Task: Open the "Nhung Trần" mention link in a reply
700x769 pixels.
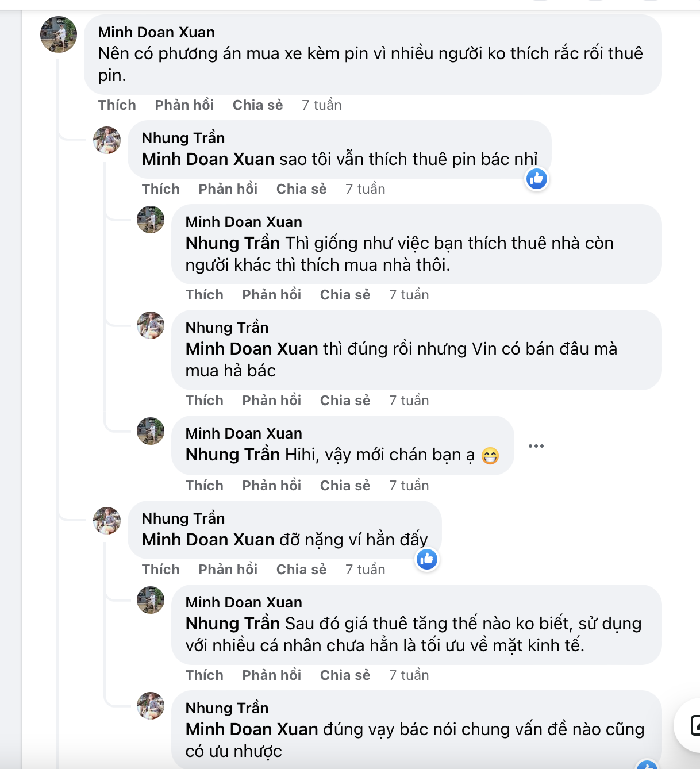Action: point(232,243)
